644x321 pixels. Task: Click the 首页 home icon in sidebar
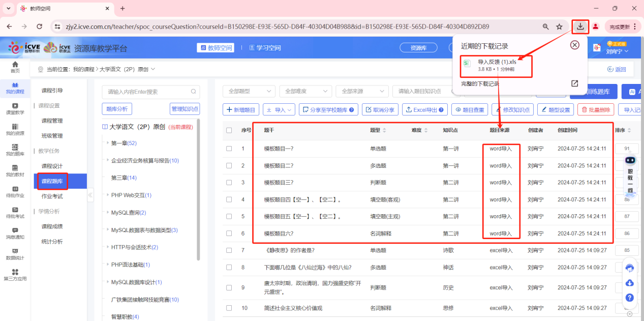(x=15, y=67)
